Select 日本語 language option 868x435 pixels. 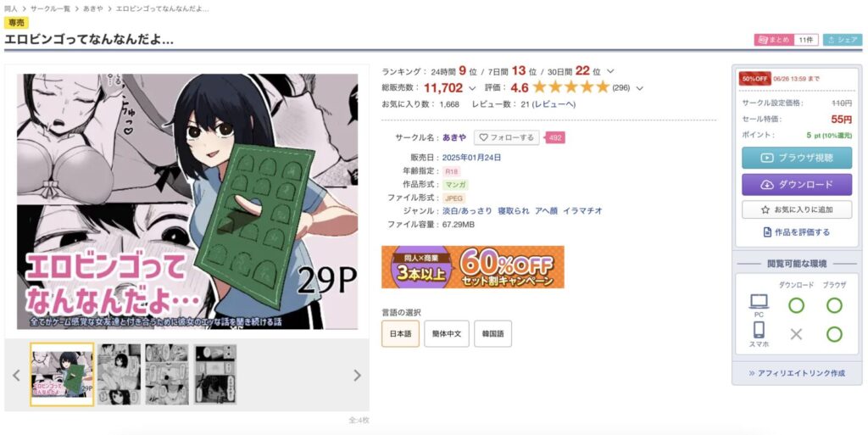pyautogui.click(x=400, y=334)
